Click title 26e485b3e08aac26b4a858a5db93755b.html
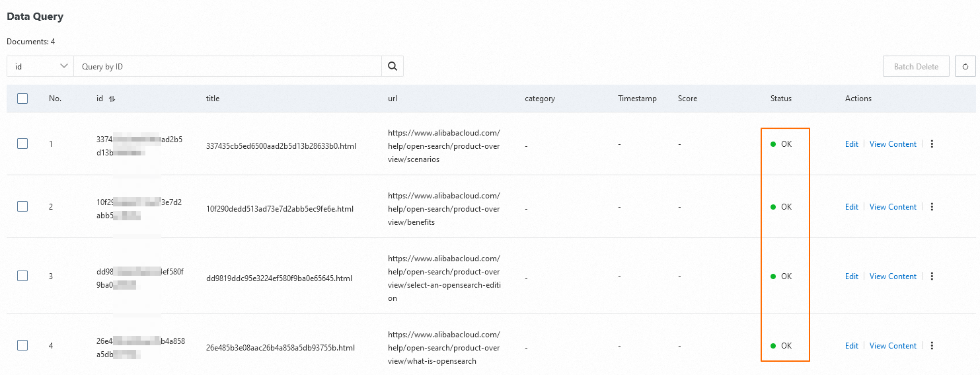Screen dimensions: 980x375 point(281,347)
